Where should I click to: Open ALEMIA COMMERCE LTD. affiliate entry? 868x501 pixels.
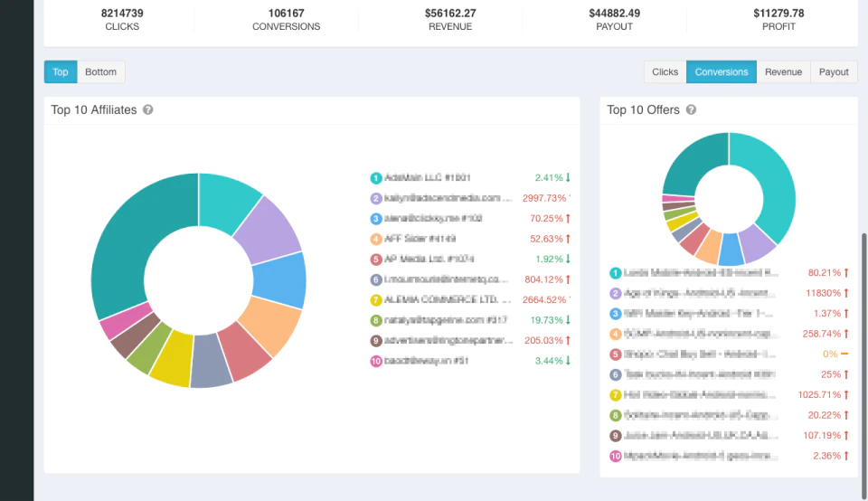(x=448, y=299)
